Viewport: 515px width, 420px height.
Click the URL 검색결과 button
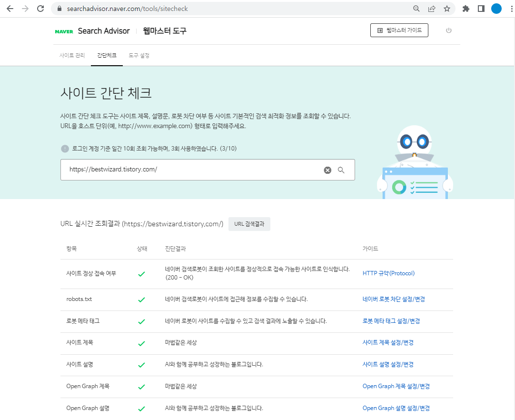pyautogui.click(x=249, y=224)
